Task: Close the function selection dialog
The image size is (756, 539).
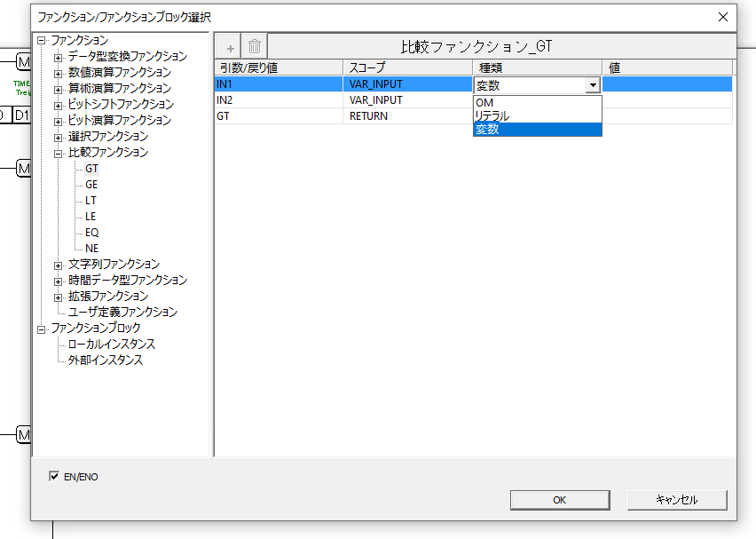Action: point(724,17)
